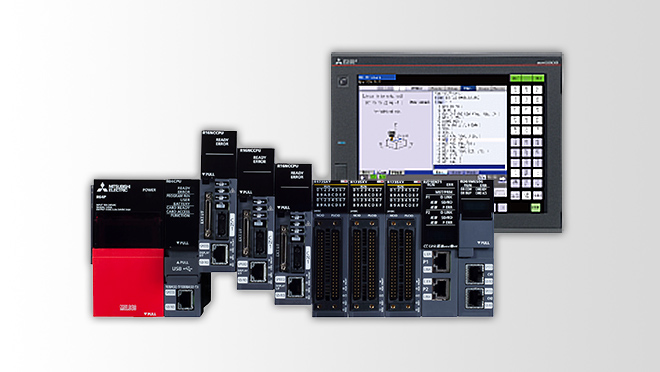Click the first I/O module's pin connector

pos(329,264)
